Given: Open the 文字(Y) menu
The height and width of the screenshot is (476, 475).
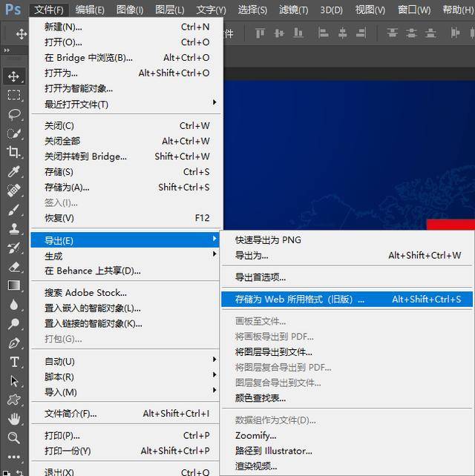Looking at the screenshot, I should tap(212, 10).
